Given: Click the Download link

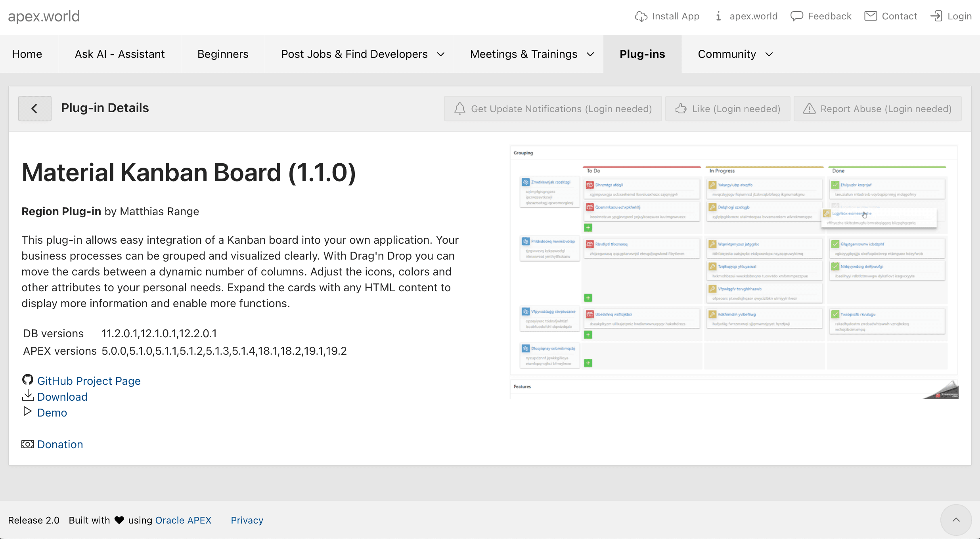Looking at the screenshot, I should 62,397.
